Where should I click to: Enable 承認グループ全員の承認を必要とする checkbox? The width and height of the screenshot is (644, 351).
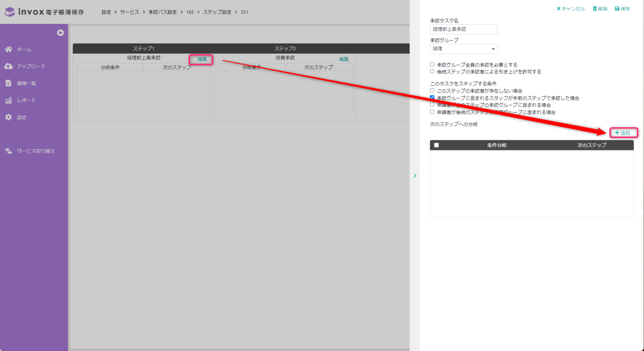432,64
